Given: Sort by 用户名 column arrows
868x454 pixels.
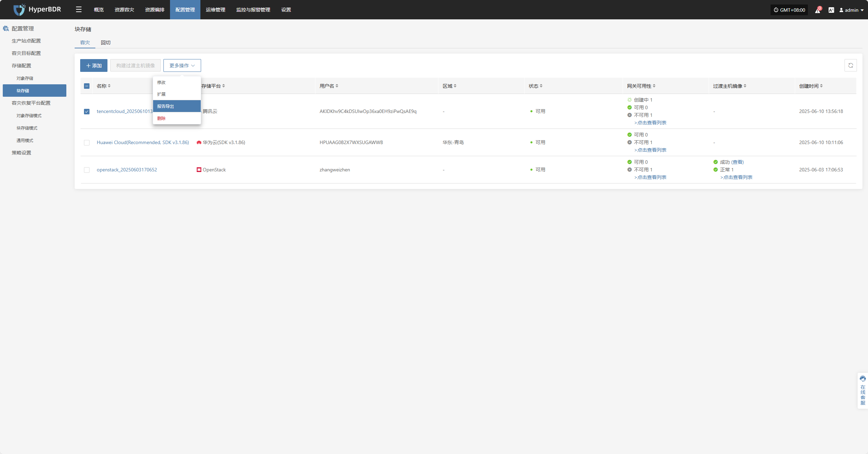Looking at the screenshot, I should point(337,86).
